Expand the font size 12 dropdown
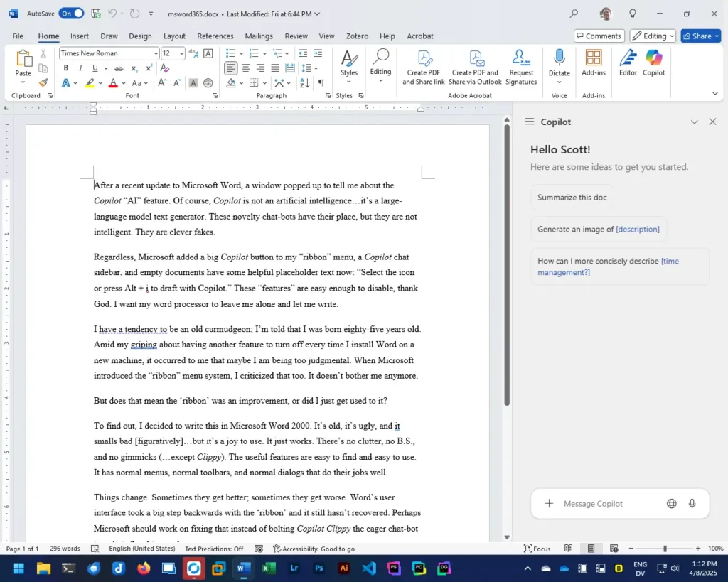The height and width of the screenshot is (582, 728). (x=182, y=53)
